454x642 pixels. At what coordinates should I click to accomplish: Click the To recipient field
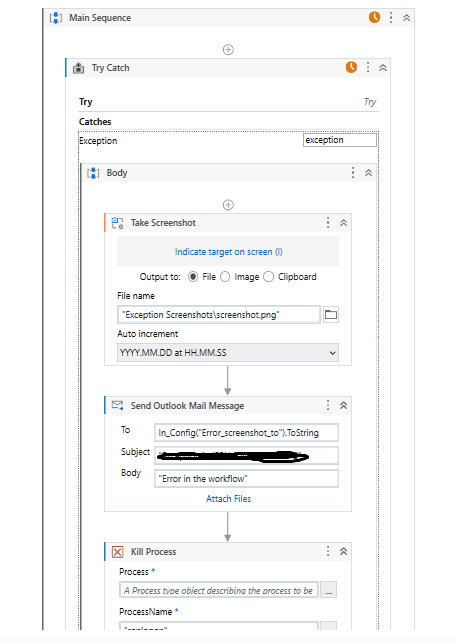(x=246, y=432)
